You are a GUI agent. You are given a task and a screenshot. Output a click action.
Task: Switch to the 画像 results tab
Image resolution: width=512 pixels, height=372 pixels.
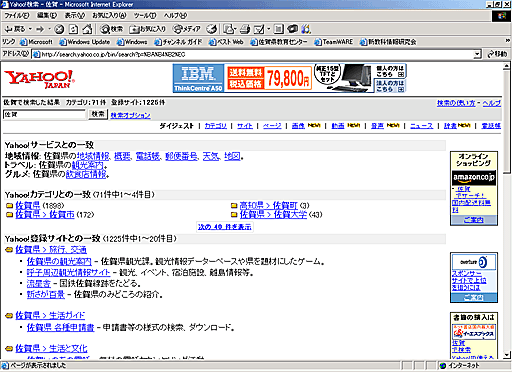click(298, 126)
